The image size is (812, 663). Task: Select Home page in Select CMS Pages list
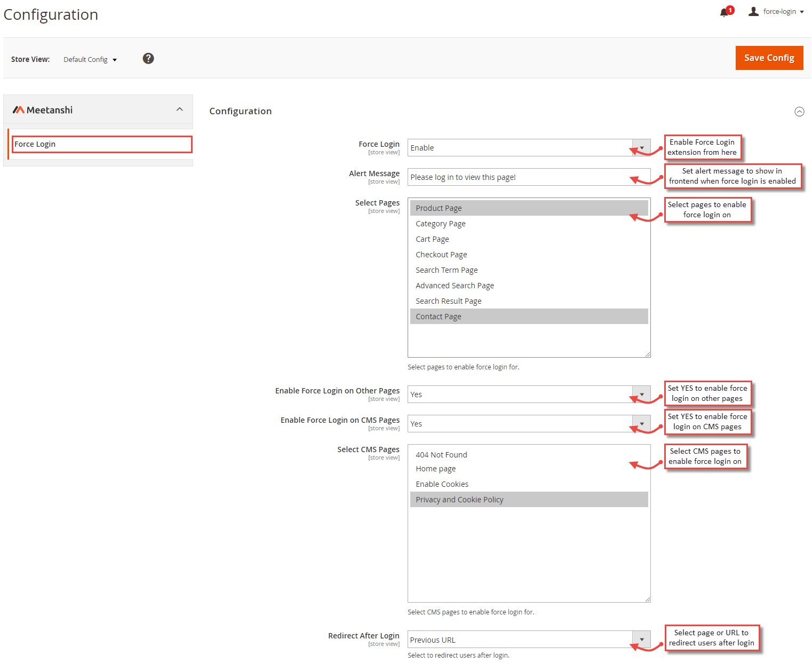coord(435,468)
